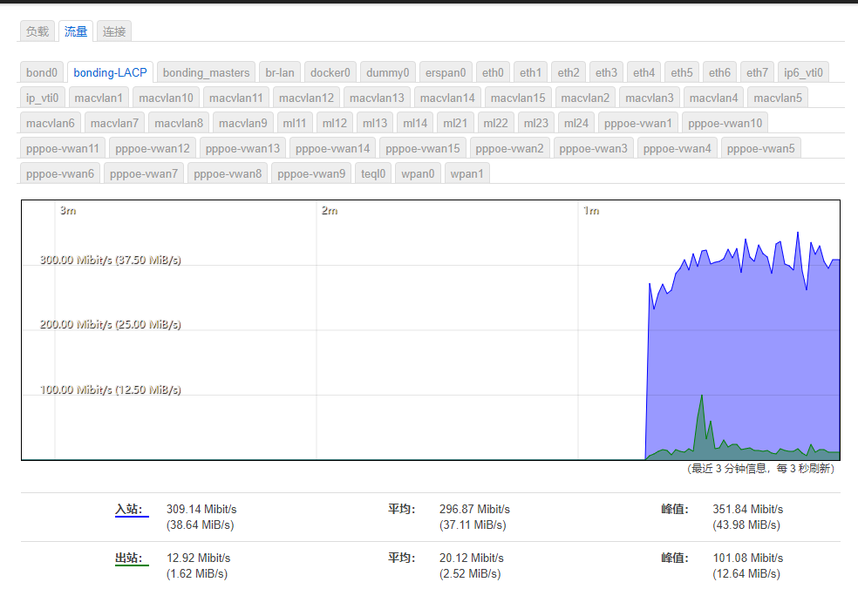Open the ip6_vti0 interface tab

[x=802, y=72]
